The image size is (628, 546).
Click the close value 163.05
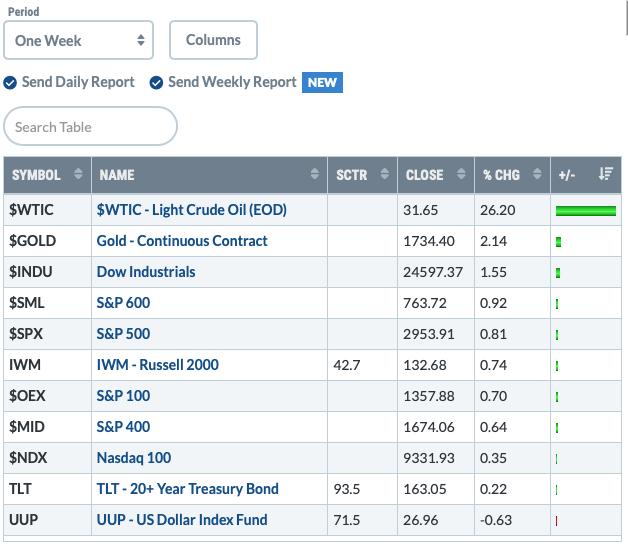tap(425, 490)
